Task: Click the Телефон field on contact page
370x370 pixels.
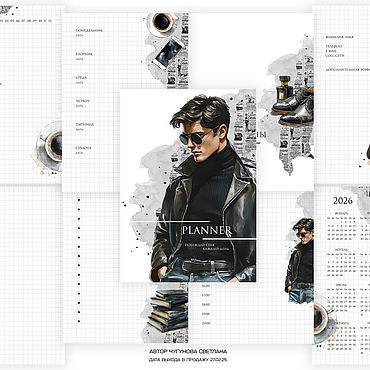Action: (x=334, y=46)
